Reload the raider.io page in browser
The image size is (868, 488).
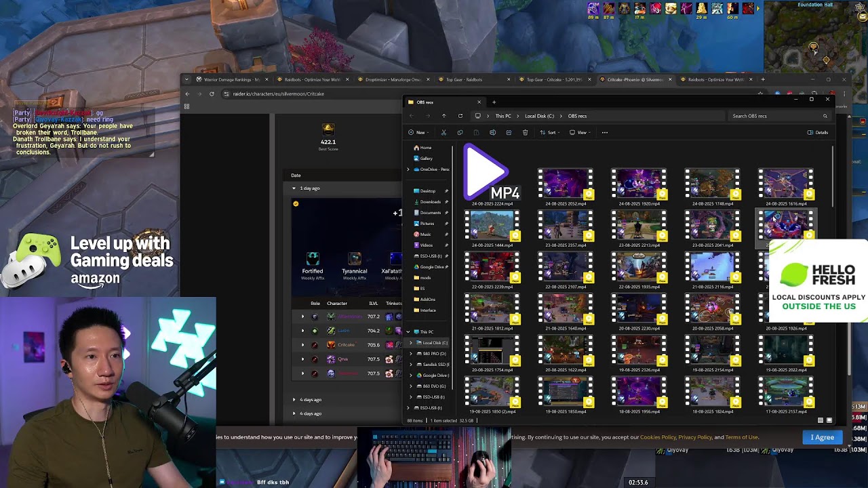tap(212, 94)
